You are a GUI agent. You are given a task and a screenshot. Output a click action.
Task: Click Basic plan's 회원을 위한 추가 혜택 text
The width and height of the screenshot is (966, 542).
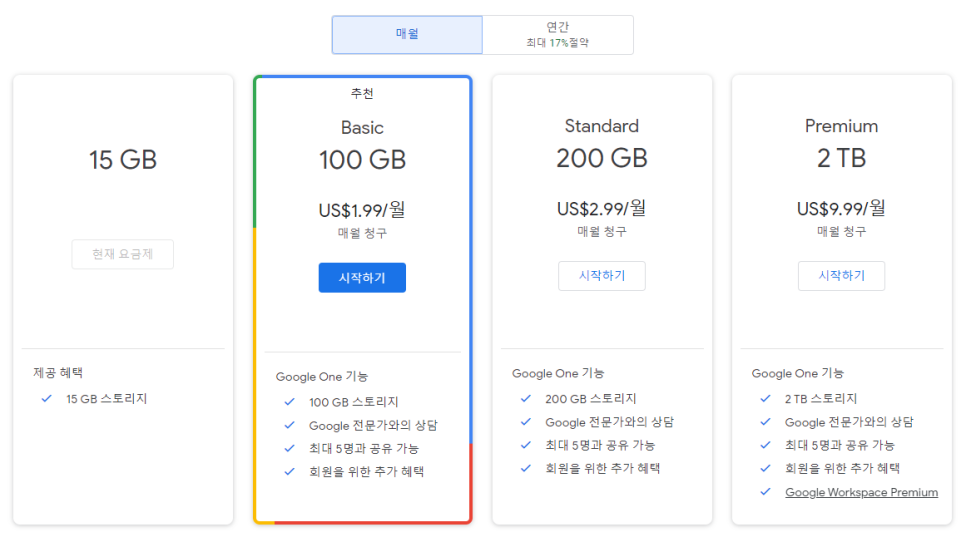click(x=367, y=472)
